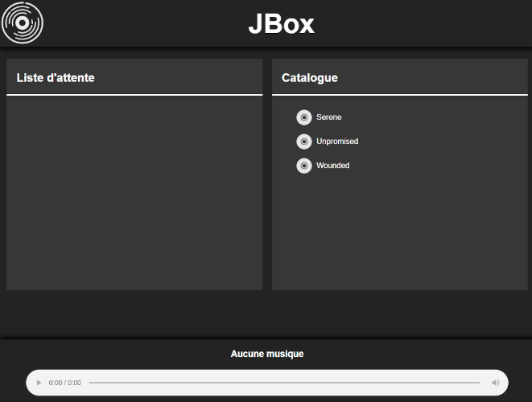Select the Wounded track title

coord(333,166)
